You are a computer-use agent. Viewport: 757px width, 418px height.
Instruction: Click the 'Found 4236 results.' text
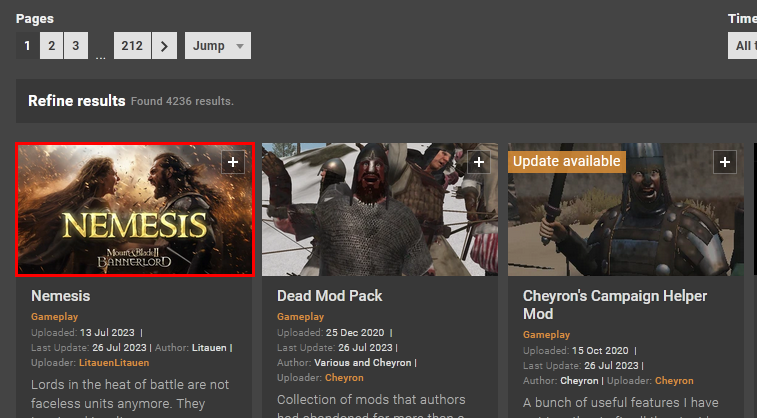182,101
